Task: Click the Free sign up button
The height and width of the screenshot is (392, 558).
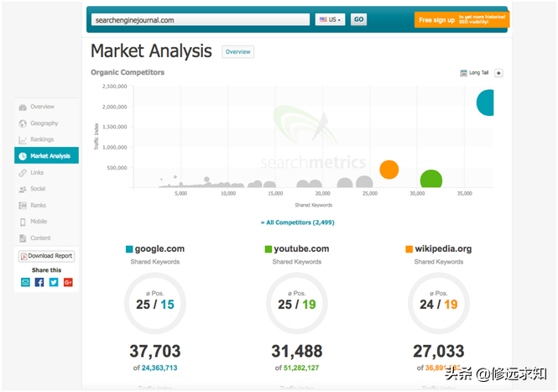Action: [x=462, y=19]
